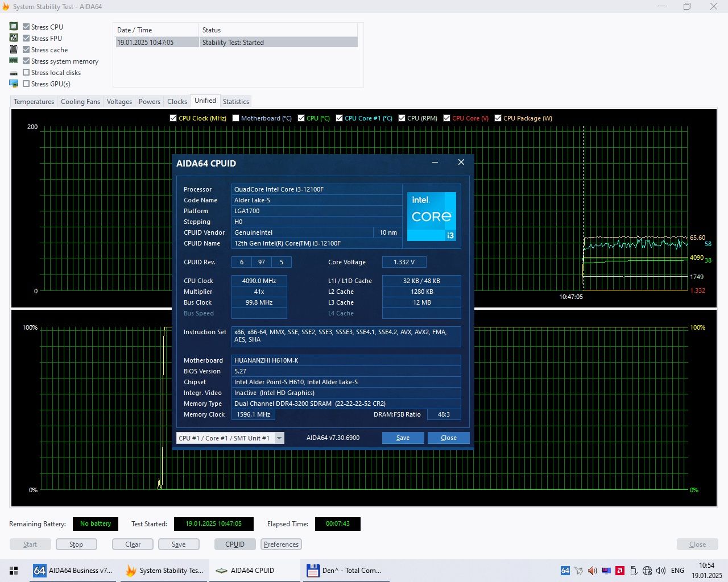Toggle CPU Package (W) graph checkbox
Viewport: 728px width, 582px height.
click(498, 118)
